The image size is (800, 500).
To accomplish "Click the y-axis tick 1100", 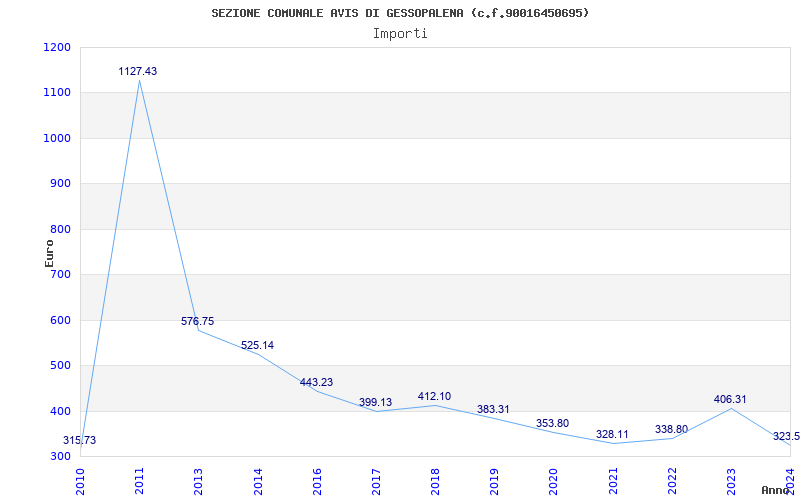I will (57, 93).
